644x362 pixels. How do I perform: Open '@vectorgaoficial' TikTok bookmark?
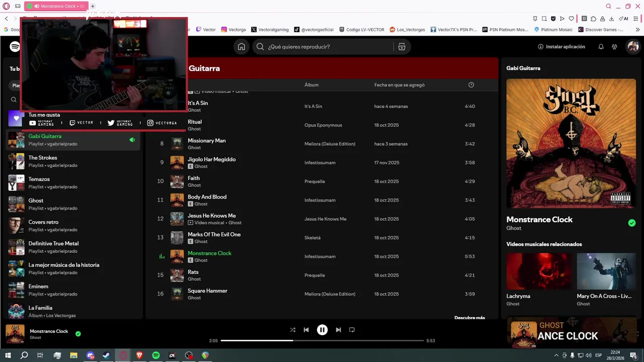[314, 30]
